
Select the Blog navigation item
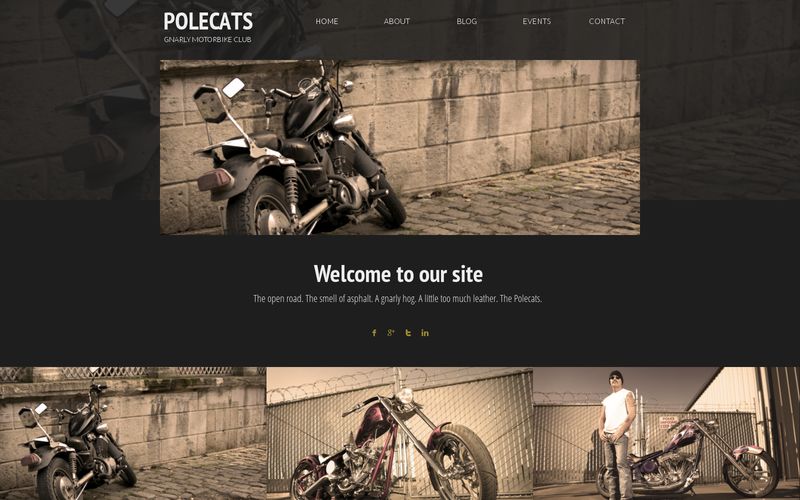pos(466,21)
